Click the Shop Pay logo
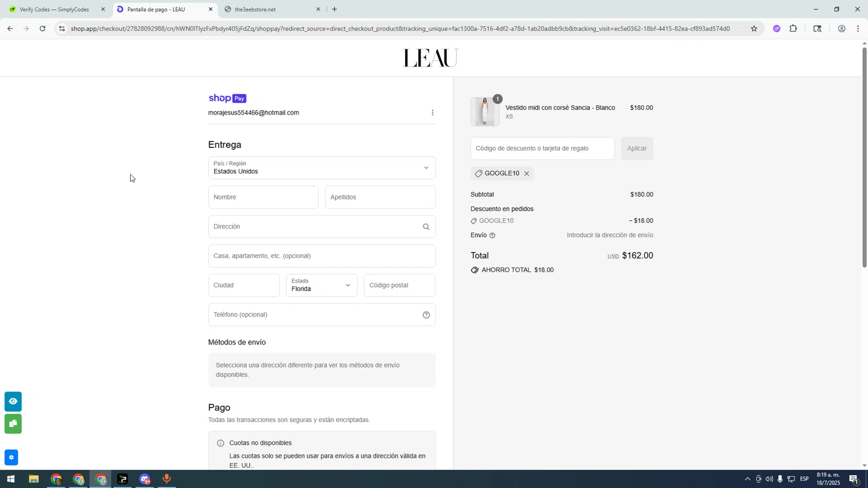The width and height of the screenshot is (868, 488). pos(227,98)
